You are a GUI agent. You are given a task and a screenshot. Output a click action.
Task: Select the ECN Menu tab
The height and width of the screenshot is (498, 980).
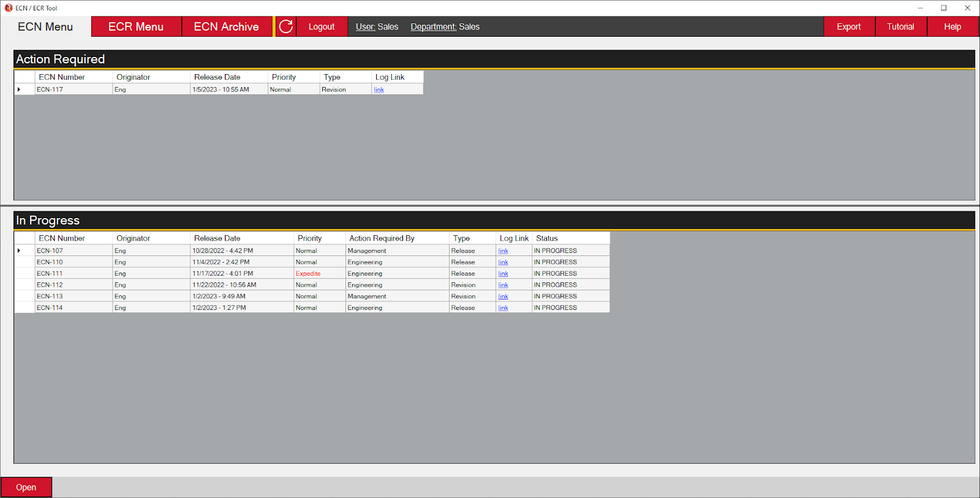(45, 26)
